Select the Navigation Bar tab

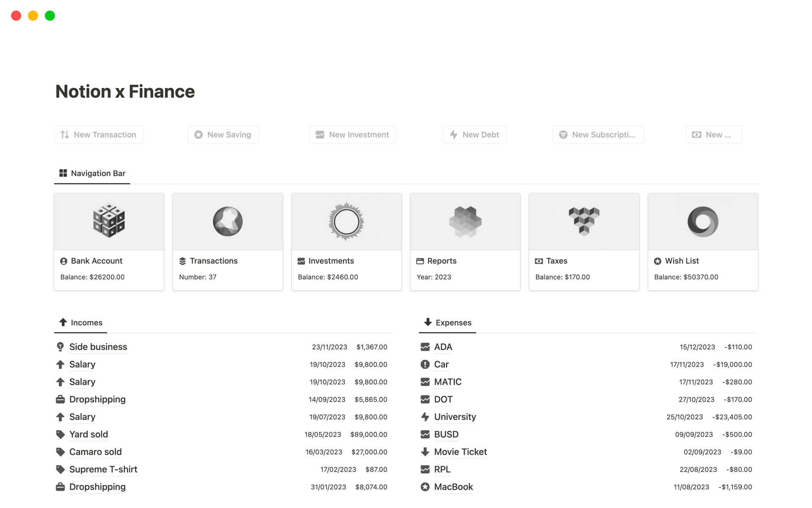click(x=92, y=173)
